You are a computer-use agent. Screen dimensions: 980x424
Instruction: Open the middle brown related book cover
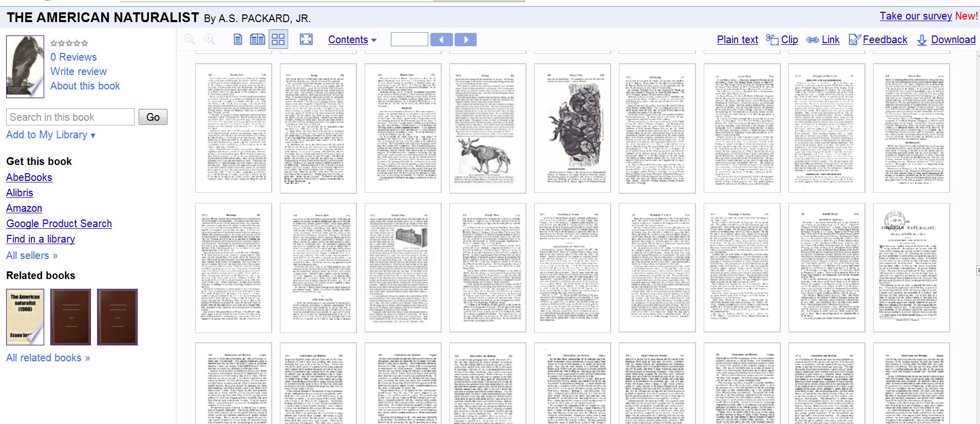[x=71, y=317]
